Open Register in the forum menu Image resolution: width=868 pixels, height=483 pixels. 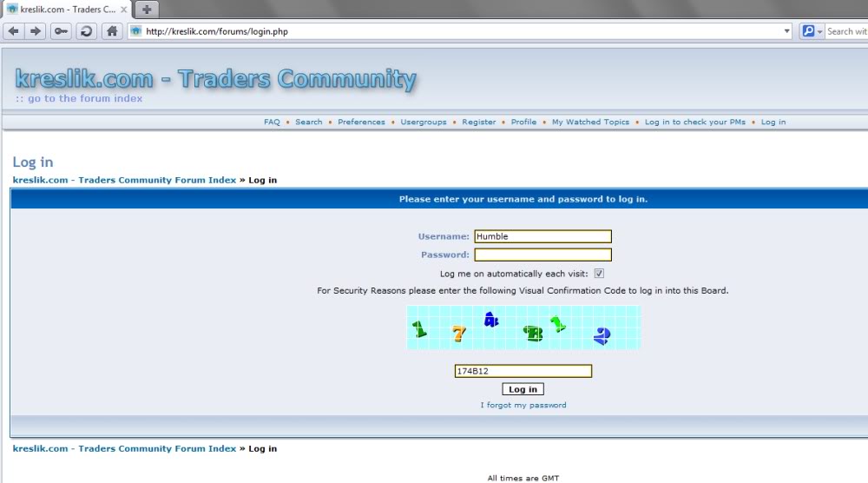point(479,122)
